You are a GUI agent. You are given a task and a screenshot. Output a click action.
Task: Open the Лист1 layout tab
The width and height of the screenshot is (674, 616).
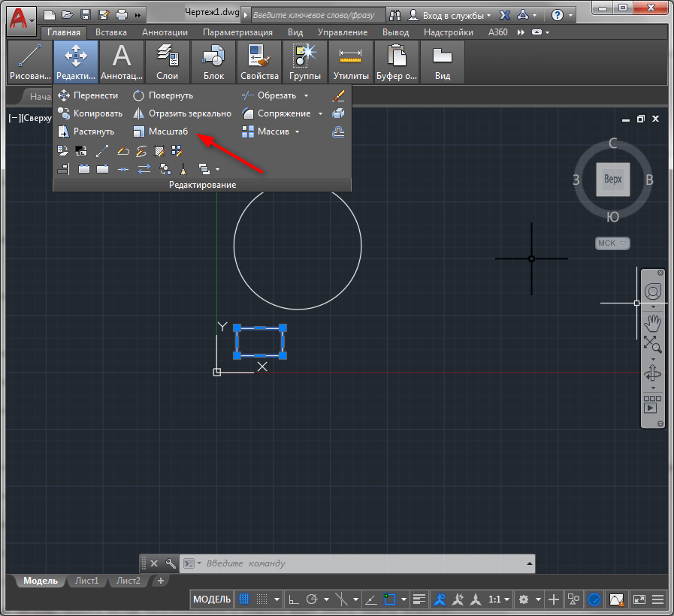pos(86,581)
